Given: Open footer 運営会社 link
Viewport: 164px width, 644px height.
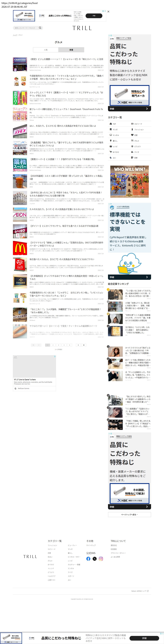Looking at the screenshot, I should coord(114,545).
